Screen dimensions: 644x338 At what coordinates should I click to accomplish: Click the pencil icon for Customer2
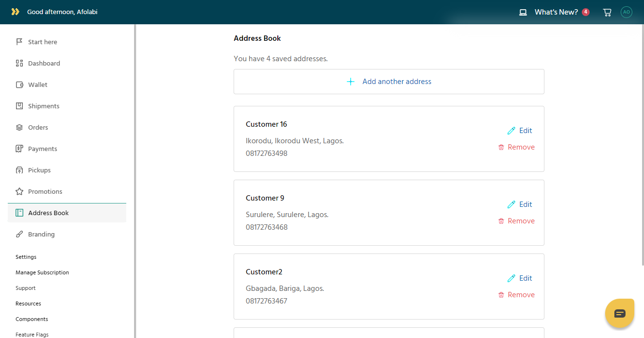(511, 278)
